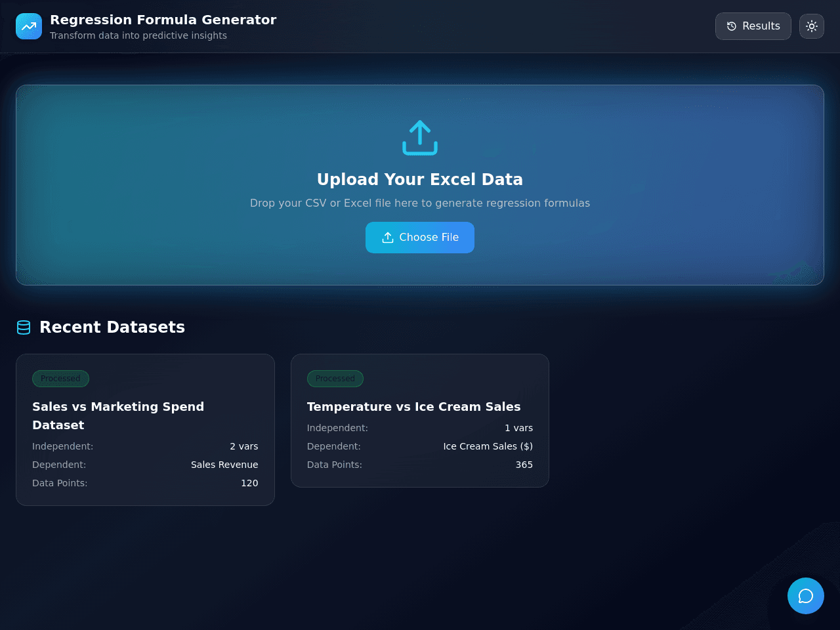This screenshot has height=630, width=840.
Task: Click Sales Revenue dependent value
Action: point(224,465)
